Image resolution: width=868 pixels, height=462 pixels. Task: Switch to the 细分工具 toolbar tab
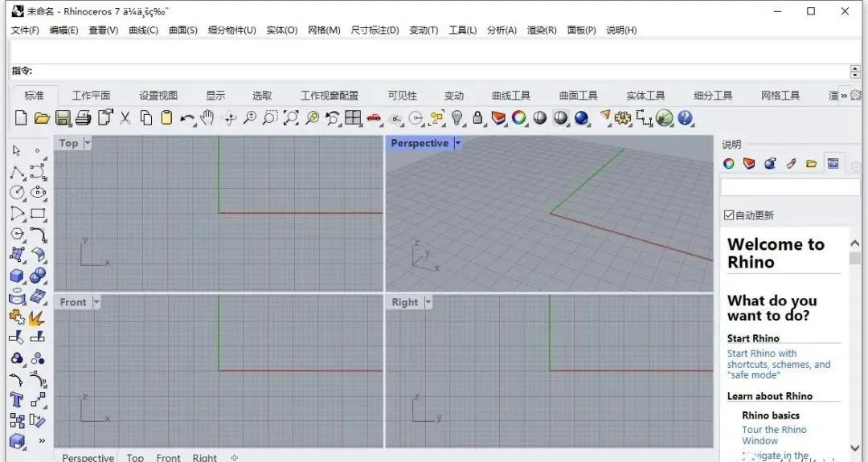[x=713, y=95]
